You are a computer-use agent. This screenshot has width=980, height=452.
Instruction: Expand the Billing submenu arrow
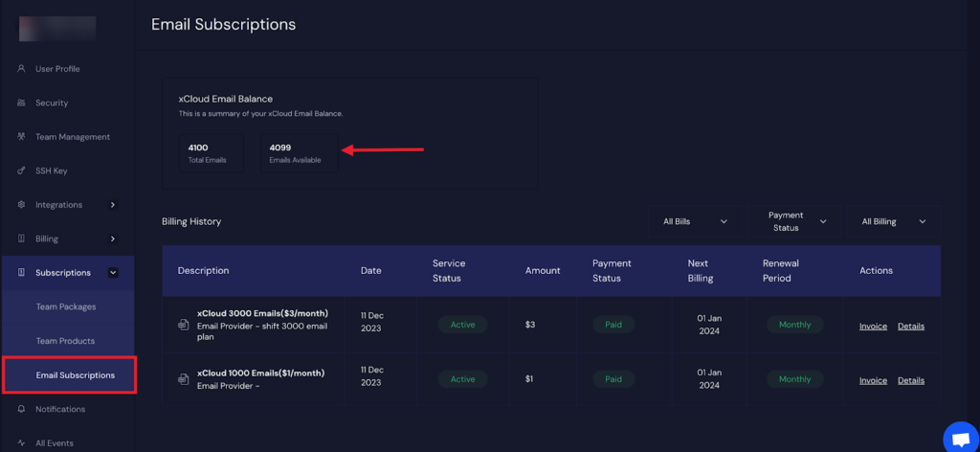pyautogui.click(x=113, y=238)
